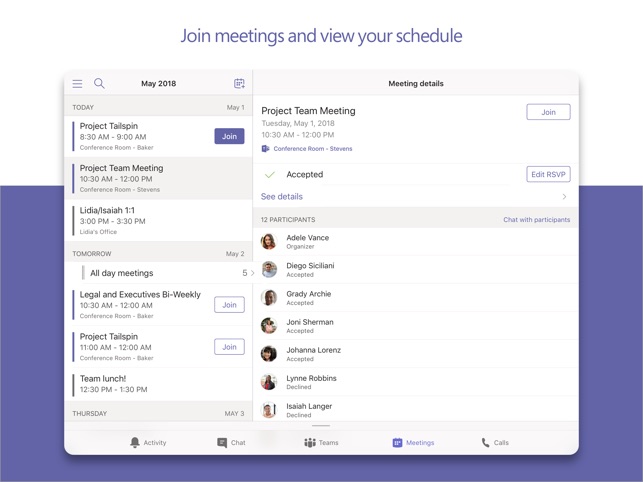This screenshot has height=482, width=643.
Task: Click Joni Sherman participant name
Action: [x=310, y=322]
